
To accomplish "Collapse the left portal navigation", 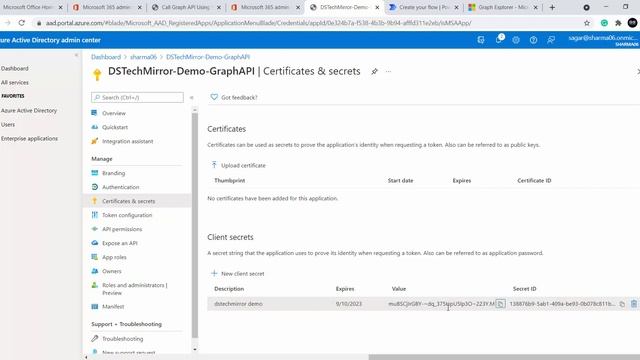I will pyautogui.click(x=76, y=55).
